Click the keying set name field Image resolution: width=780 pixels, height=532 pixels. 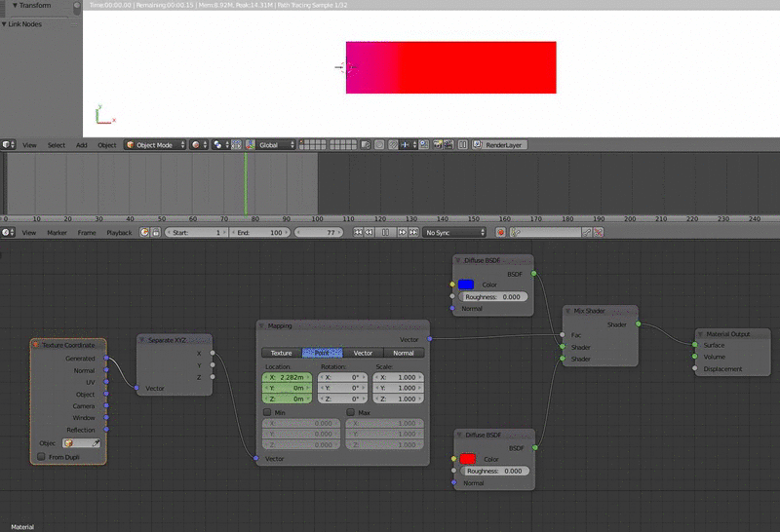click(546, 232)
